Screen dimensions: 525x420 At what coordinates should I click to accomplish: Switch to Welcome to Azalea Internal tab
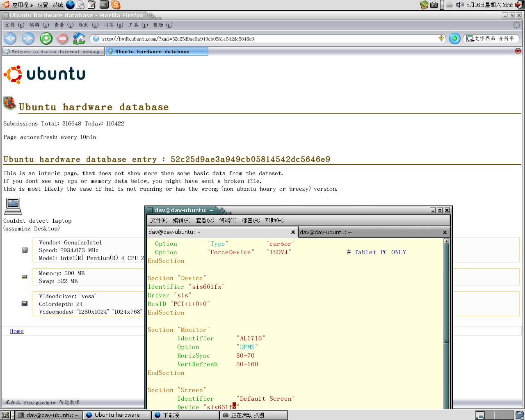coord(53,52)
